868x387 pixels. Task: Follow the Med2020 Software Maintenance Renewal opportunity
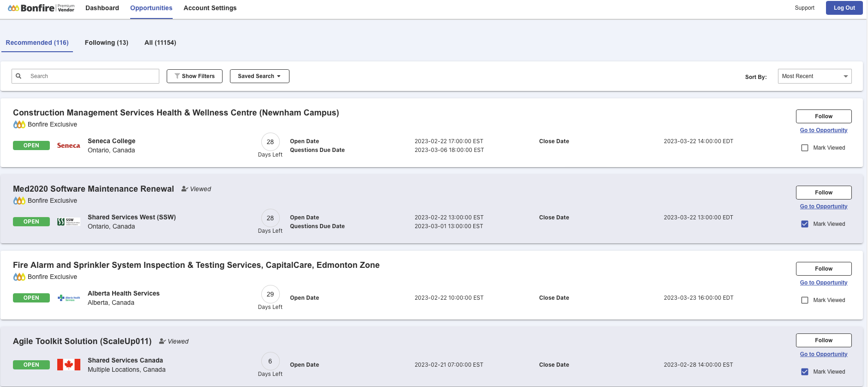(824, 193)
